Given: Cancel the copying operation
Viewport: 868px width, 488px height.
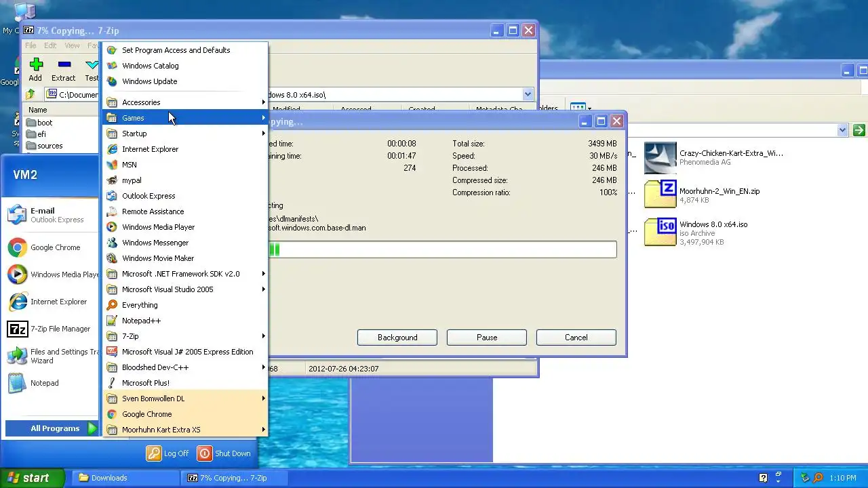Looking at the screenshot, I should [x=576, y=338].
